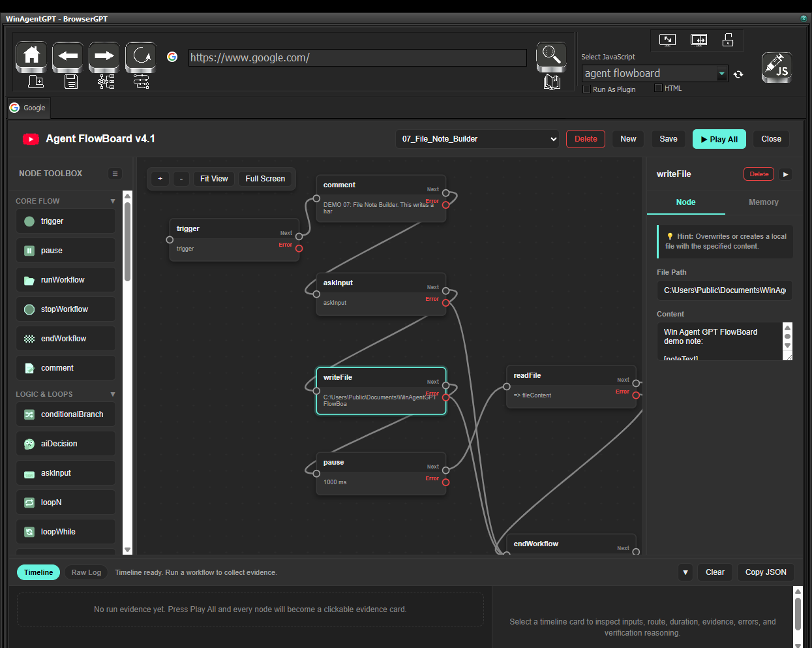Select the readFile node on canvas
The width and height of the screenshot is (812, 648).
(571, 386)
